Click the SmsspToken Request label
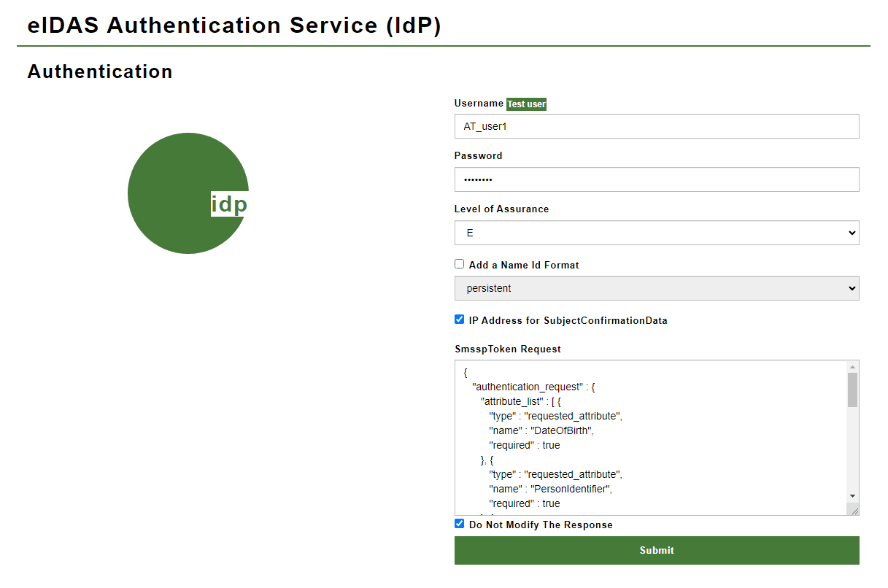 tap(507, 349)
